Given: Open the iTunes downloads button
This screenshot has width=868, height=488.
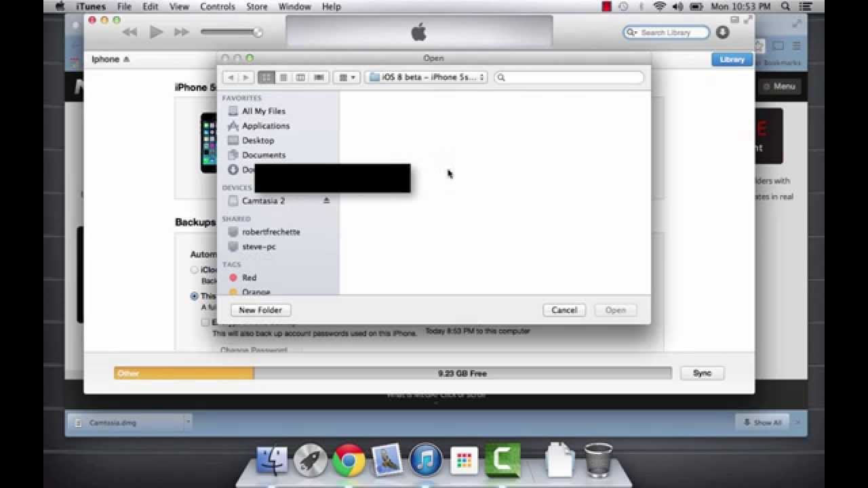Looking at the screenshot, I should tap(722, 33).
